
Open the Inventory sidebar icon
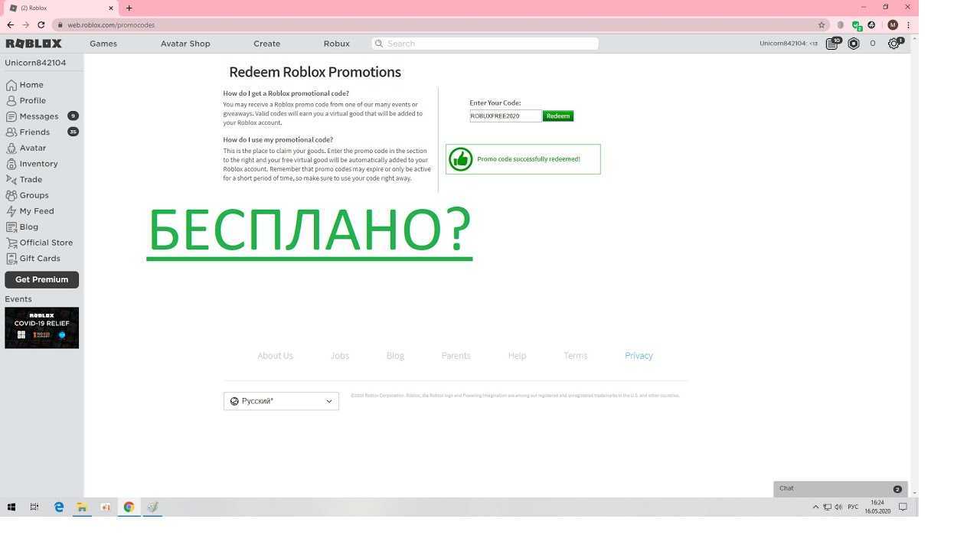coord(11,164)
